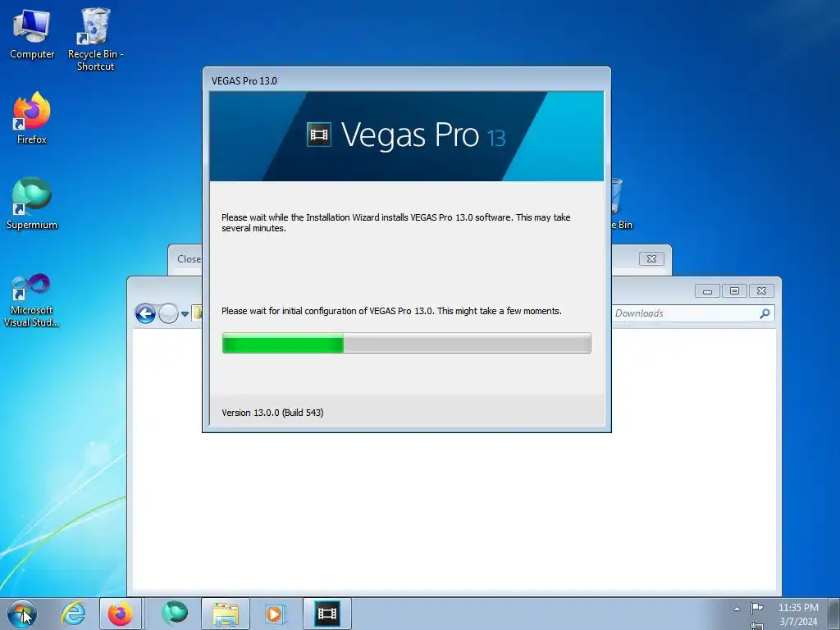The image size is (840, 630).
Task: Open Supermium from the taskbar
Action: coord(175,614)
